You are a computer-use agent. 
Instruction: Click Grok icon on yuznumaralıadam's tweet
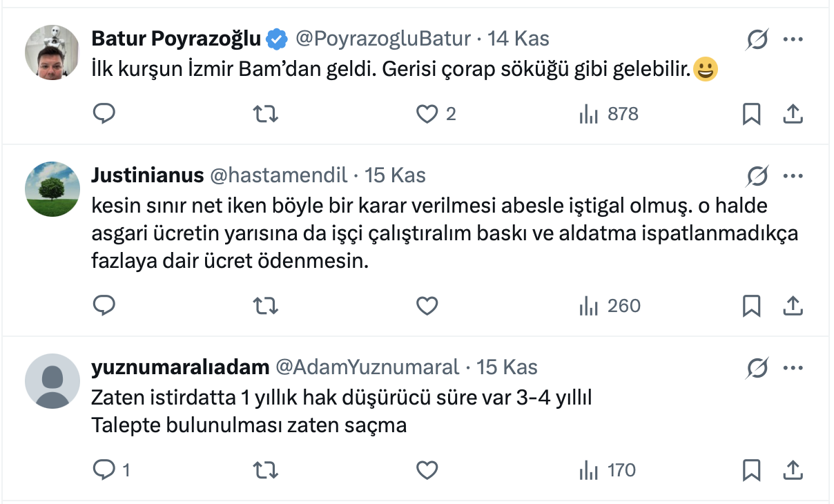coord(757,368)
